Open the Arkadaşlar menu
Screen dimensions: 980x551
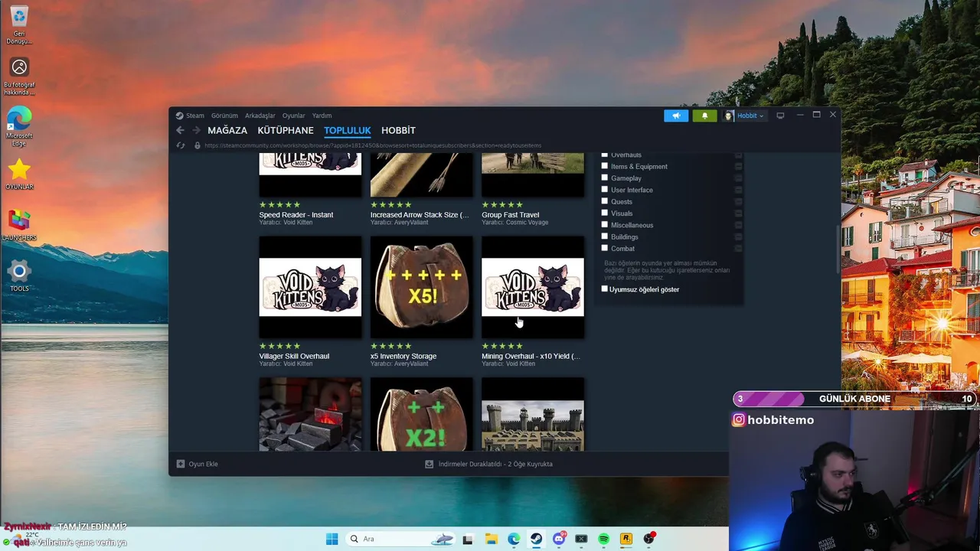tap(260, 116)
